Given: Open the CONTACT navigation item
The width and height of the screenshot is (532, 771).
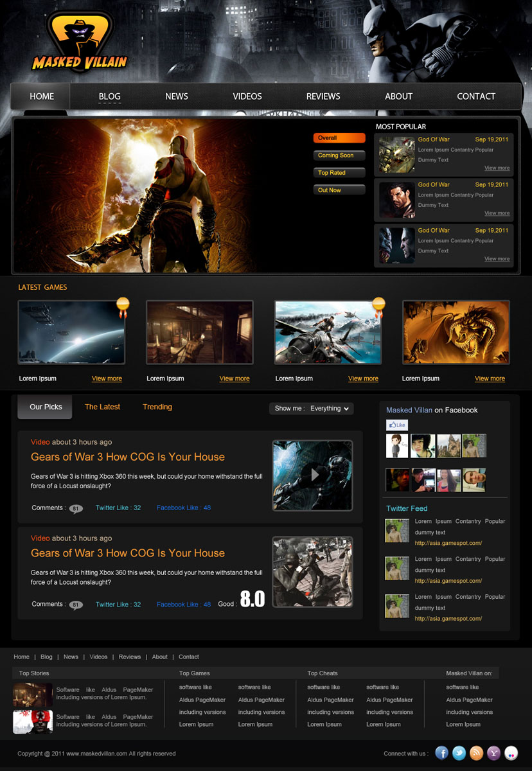Looking at the screenshot, I should (476, 96).
